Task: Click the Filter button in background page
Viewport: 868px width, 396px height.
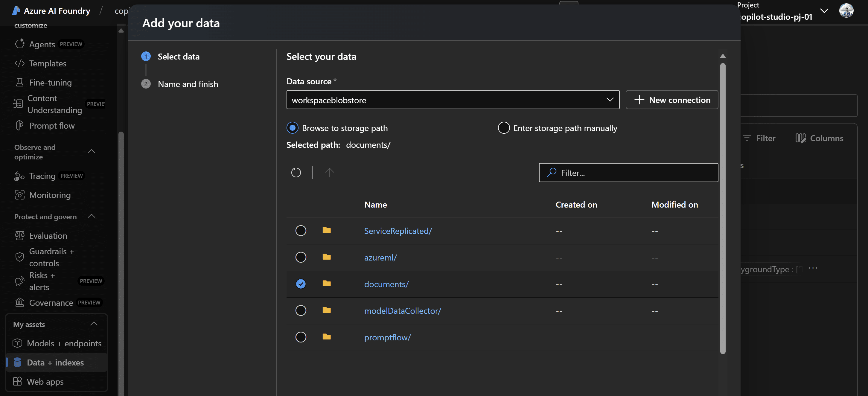Action: point(759,138)
